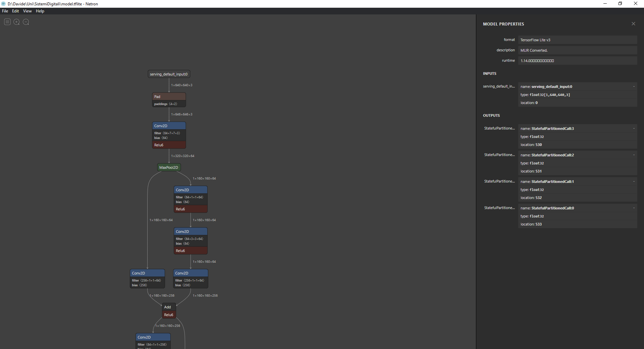Open the File menu
The image size is (644, 349).
5,11
